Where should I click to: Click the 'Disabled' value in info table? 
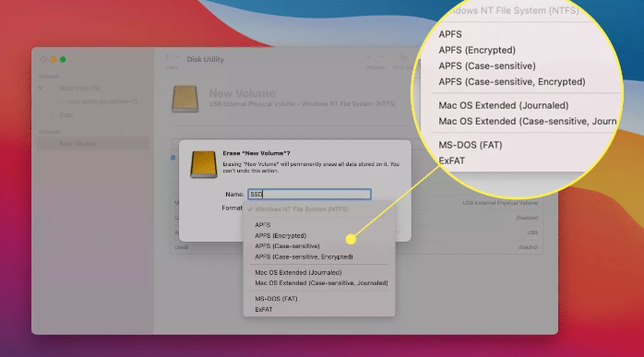[527, 218]
